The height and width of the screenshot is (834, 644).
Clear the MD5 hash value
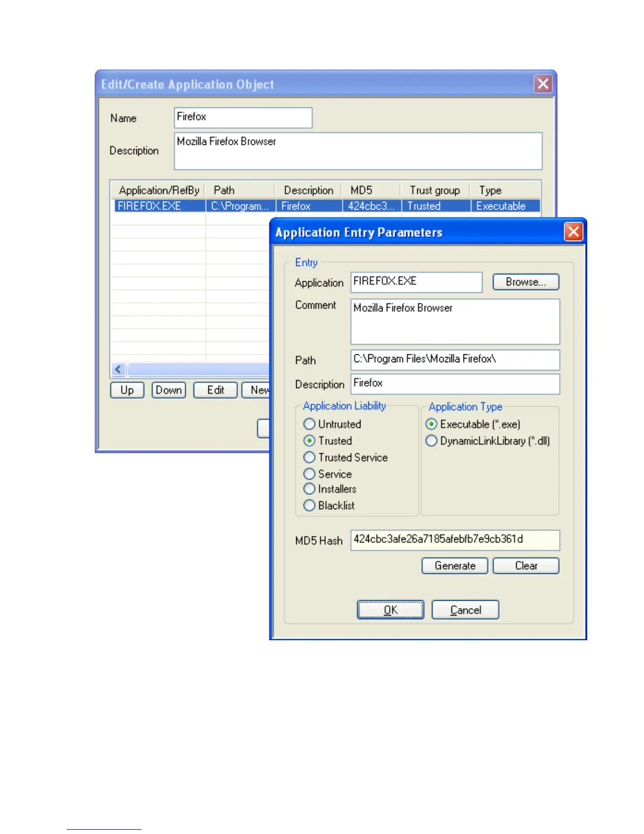526,565
